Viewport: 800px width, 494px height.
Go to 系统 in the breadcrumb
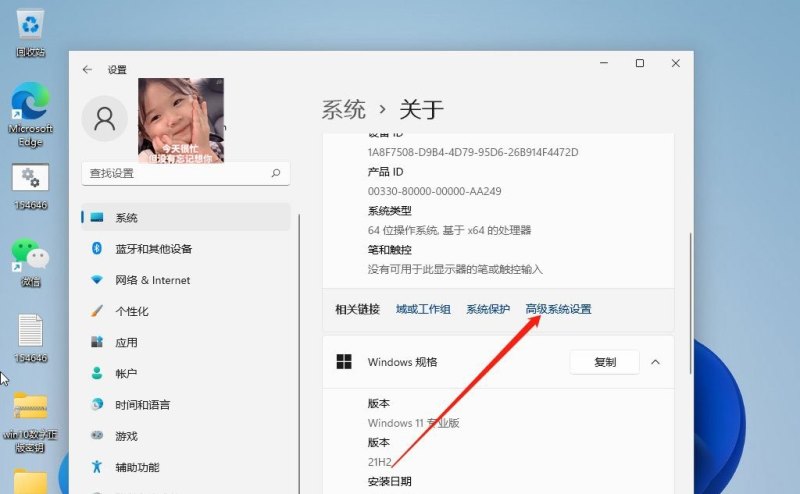(344, 110)
